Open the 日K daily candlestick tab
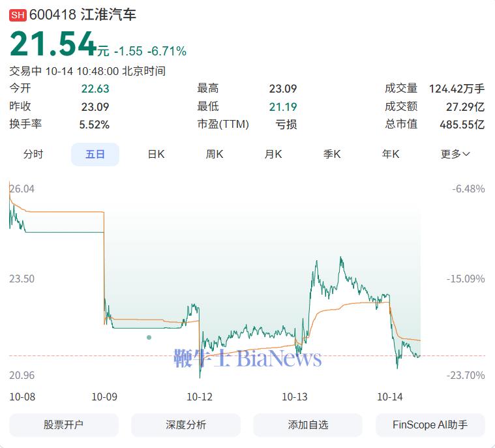Screen dimensions: 495x448 pyautogui.click(x=157, y=154)
